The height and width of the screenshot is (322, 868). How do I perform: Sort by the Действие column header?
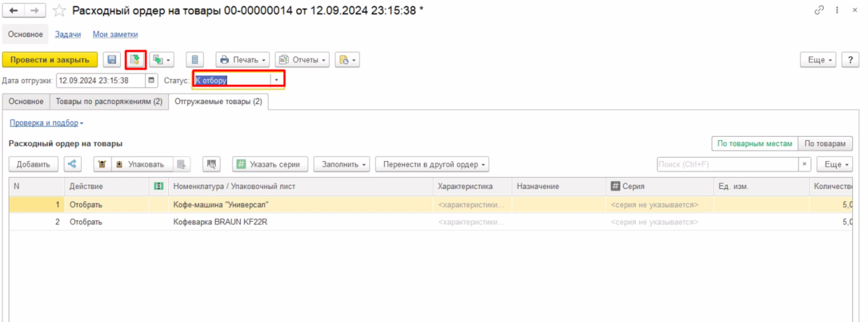107,186
